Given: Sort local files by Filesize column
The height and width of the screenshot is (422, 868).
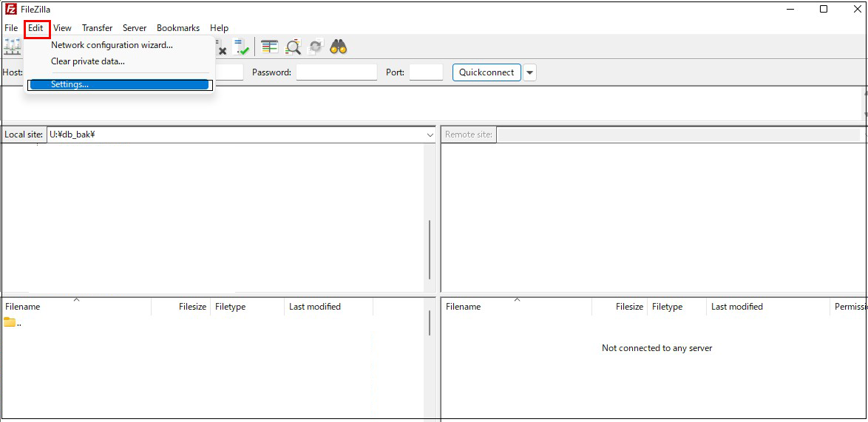Looking at the screenshot, I should [x=181, y=307].
